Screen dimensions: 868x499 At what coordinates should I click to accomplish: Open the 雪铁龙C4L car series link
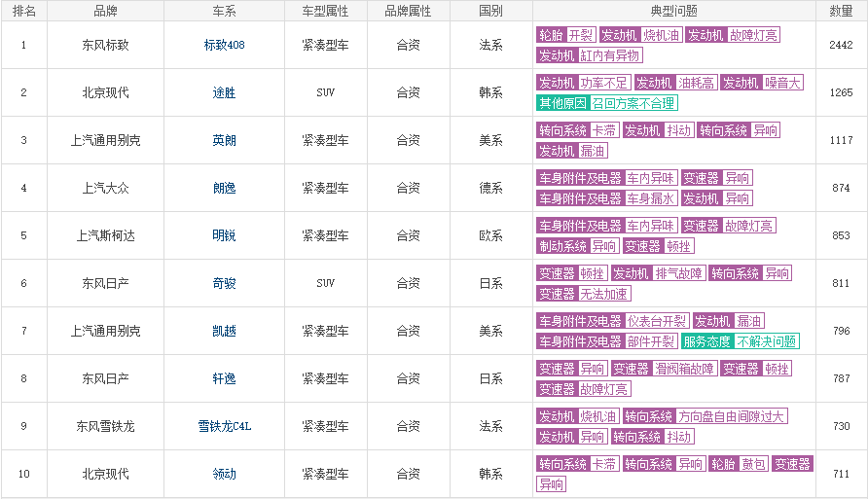224,425
